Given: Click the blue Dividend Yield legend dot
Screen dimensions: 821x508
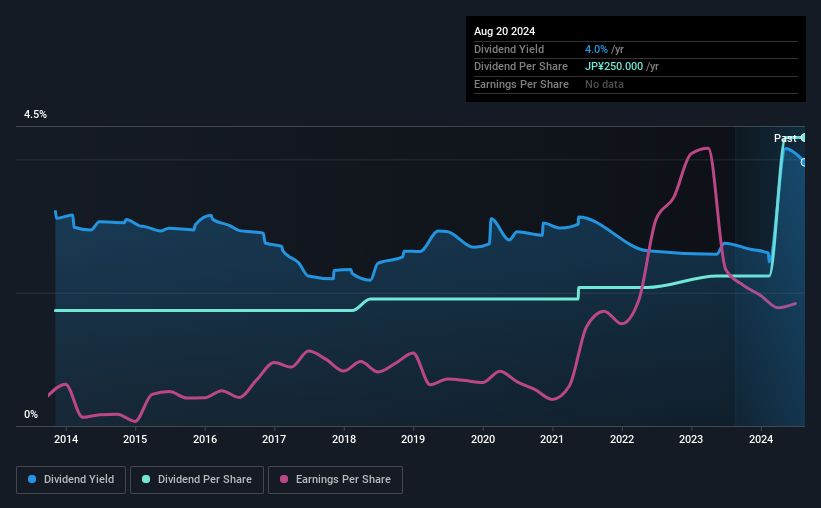Looking at the screenshot, I should click(32, 480).
